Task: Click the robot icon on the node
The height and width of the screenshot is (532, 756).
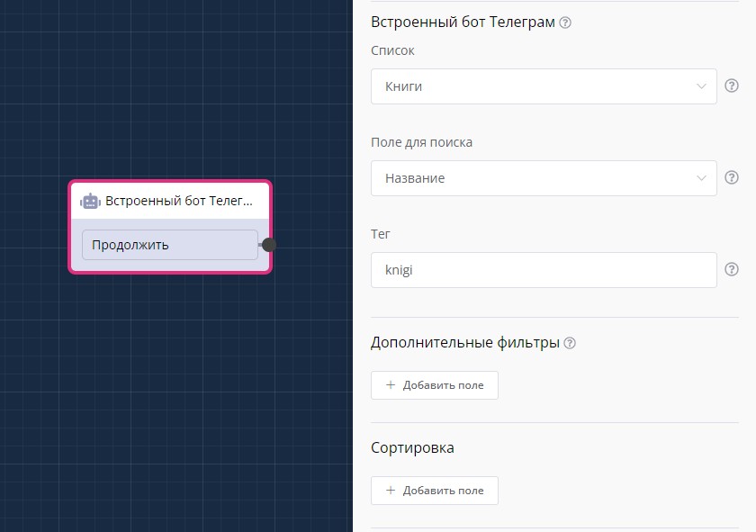Action: pos(90,201)
